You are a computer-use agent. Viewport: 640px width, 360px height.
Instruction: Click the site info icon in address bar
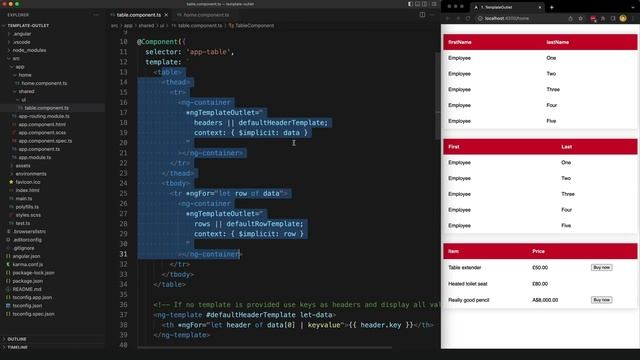click(x=480, y=18)
